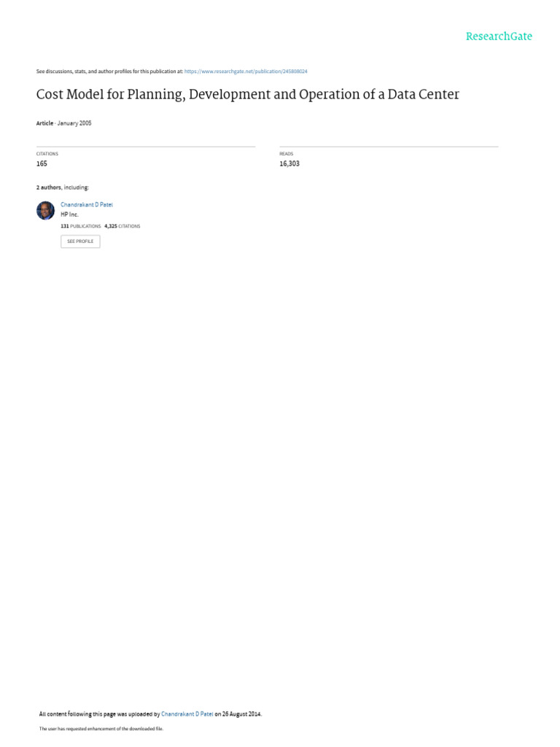Click the ResearchGate logo

click(x=499, y=36)
